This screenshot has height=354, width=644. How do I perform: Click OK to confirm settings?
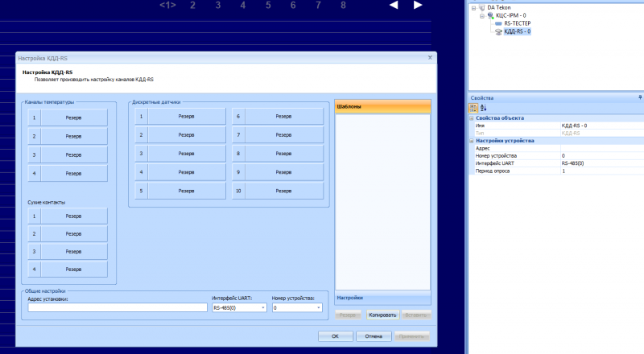coord(335,336)
